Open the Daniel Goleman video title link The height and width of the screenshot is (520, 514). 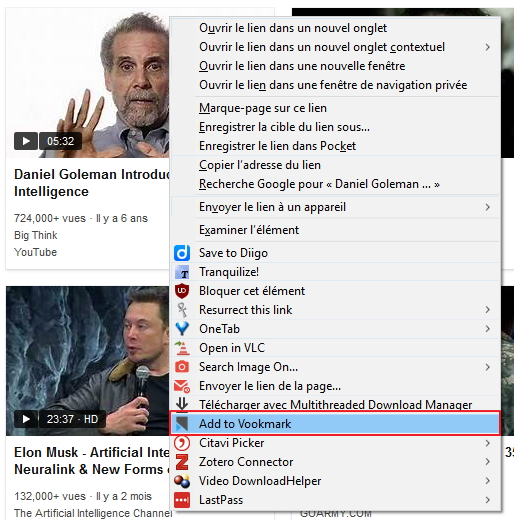(x=92, y=183)
